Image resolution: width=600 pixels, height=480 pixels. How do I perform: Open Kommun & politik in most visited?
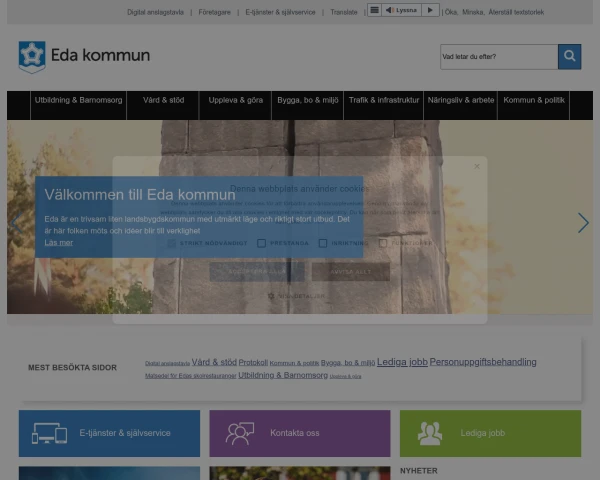294,363
